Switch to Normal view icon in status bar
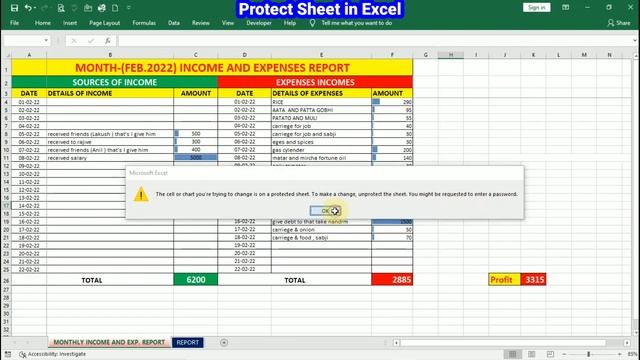This screenshot has width=640, height=360. (x=513, y=354)
